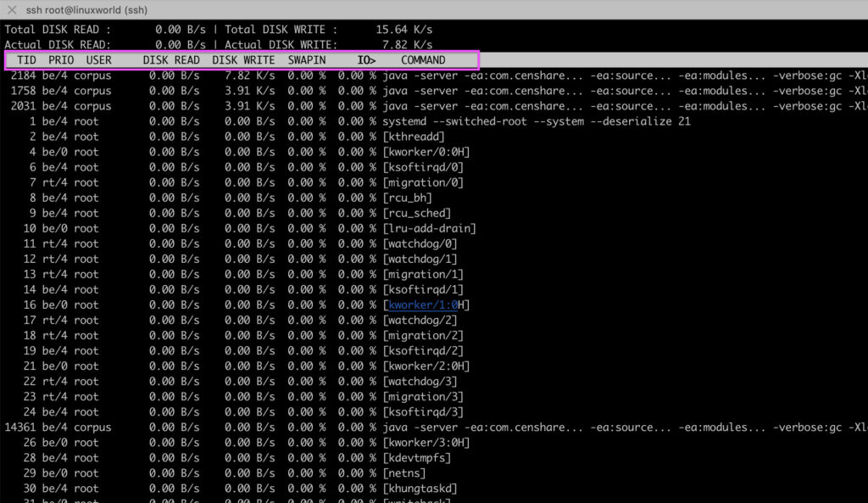Sort processes by USER column
Screen dimensions: 868x503
[98, 59]
